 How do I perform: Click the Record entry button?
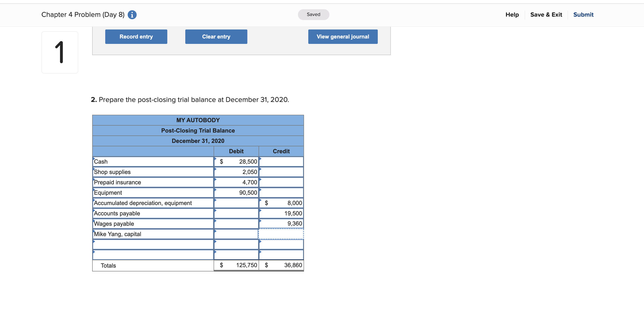(x=136, y=36)
